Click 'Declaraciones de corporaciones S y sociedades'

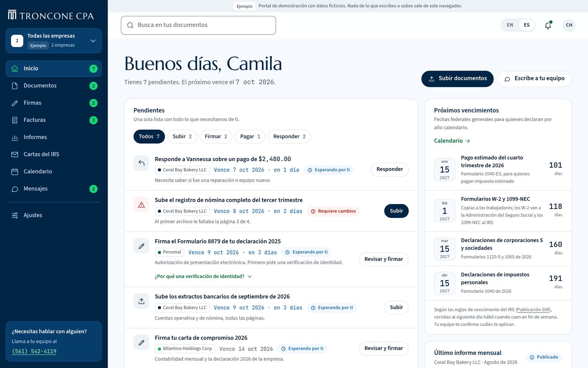[502, 244]
